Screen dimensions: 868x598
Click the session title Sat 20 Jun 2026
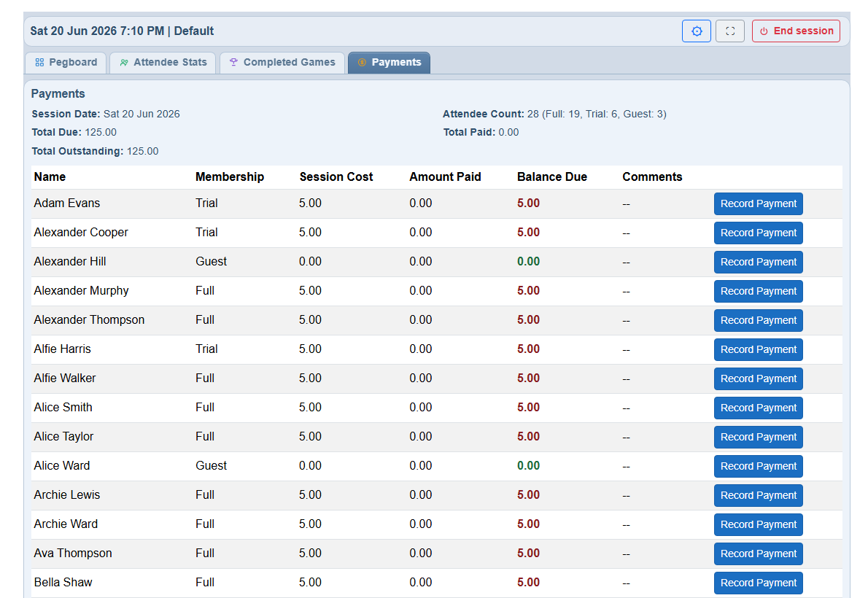(x=122, y=31)
